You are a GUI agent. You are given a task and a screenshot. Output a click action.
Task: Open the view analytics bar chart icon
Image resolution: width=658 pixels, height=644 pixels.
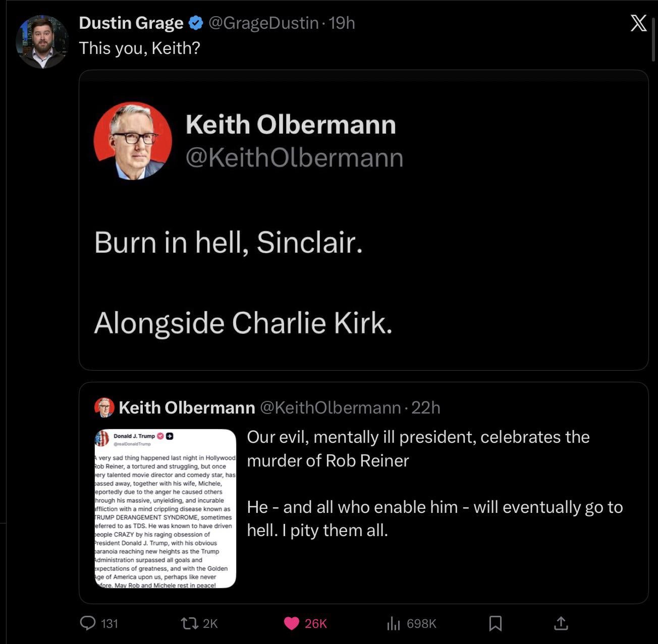[393, 624]
